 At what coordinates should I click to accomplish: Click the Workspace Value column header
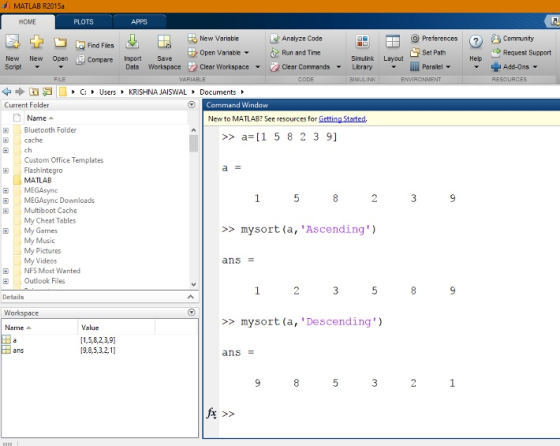coord(116,327)
